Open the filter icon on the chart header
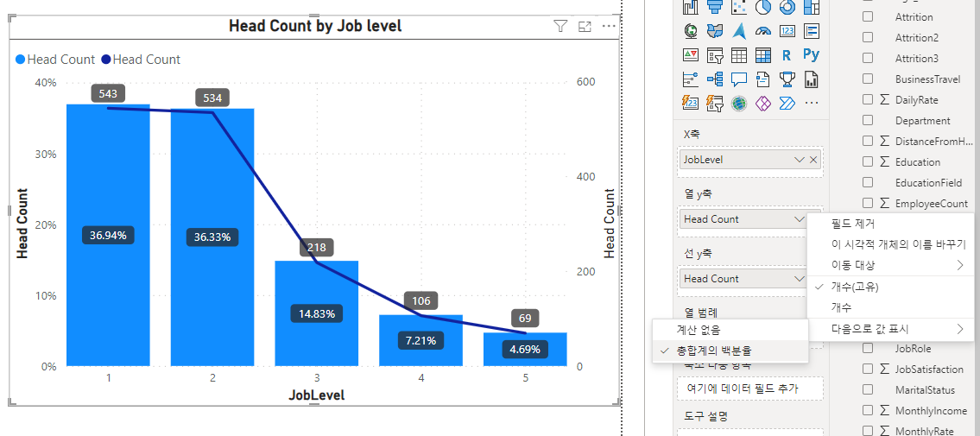 click(560, 26)
